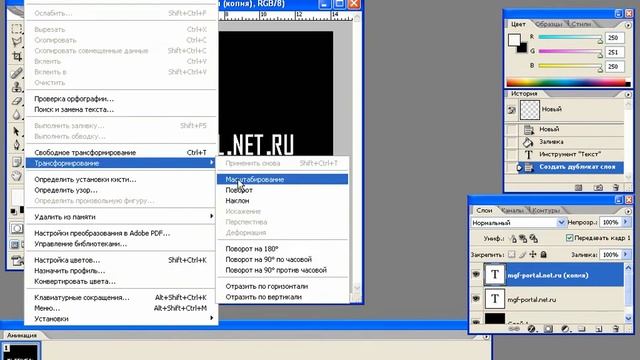Select the Healing Brush tool
The image size is (640, 360).
17,73
